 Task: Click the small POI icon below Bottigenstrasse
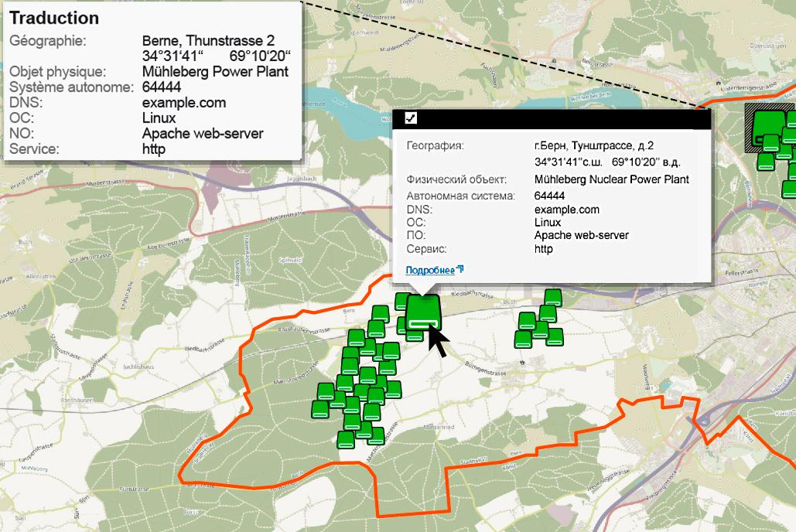(523, 362)
